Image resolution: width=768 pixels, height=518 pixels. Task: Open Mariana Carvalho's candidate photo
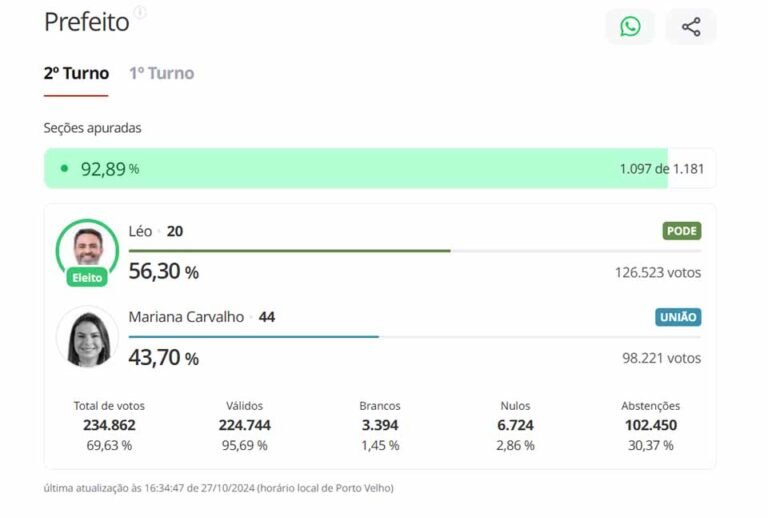[88, 337]
